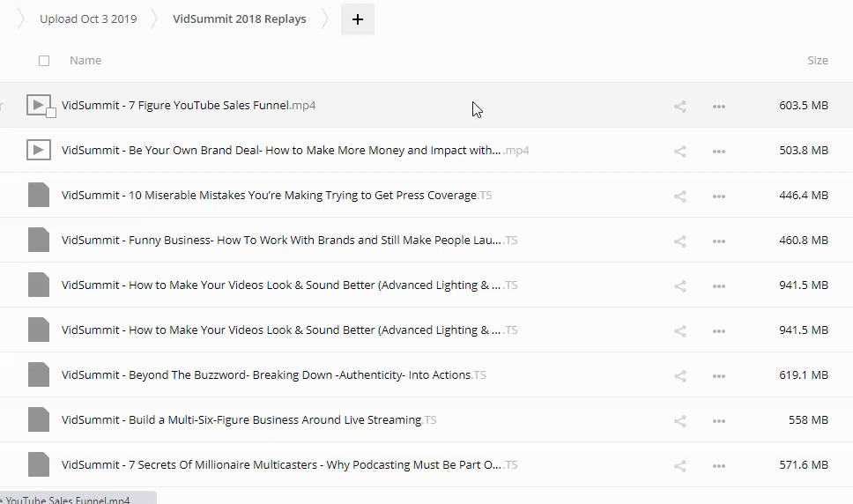Viewport: 853px width, 504px height.
Task: Share 7 Secrets Of Millionaire Multicasters file
Action: [x=679, y=465]
